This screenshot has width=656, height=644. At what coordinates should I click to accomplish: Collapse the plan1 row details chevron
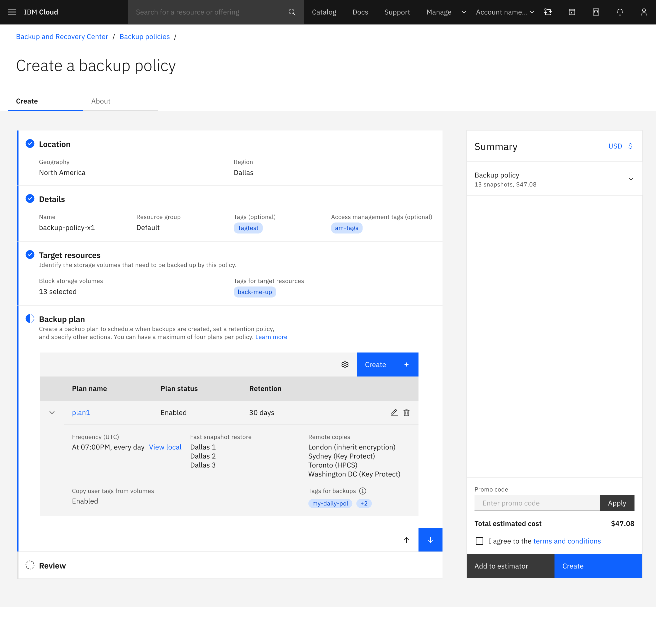coord(52,413)
